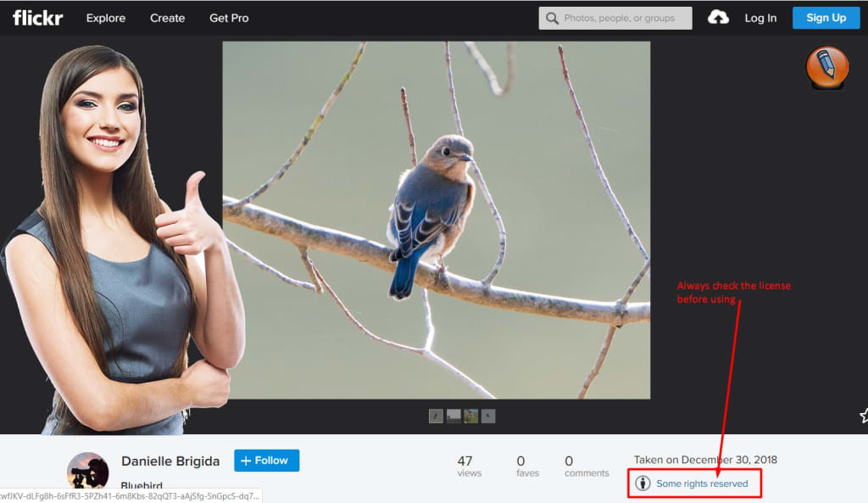Click the Taken on December 30, 2018 date
The image size is (868, 503).
click(705, 460)
